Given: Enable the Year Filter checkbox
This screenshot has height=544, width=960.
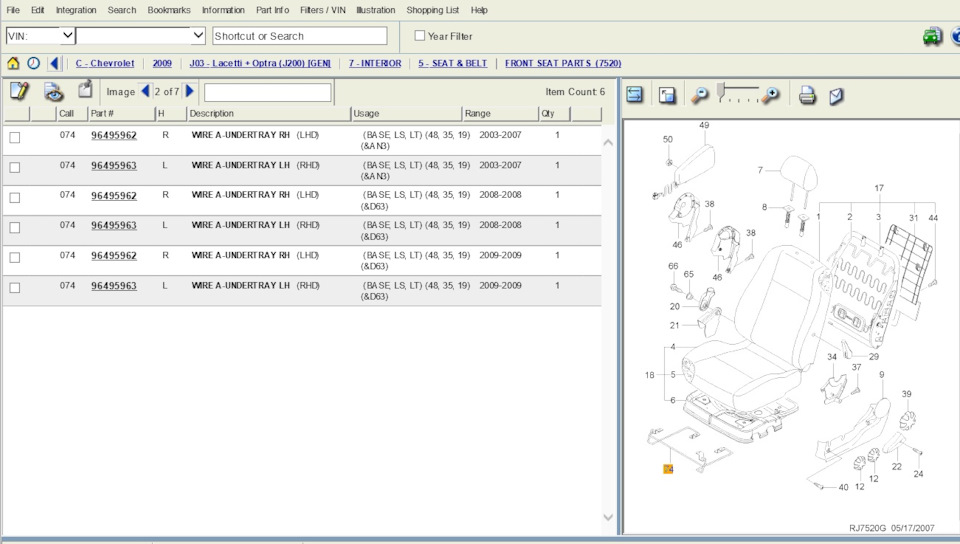Looking at the screenshot, I should (420, 36).
